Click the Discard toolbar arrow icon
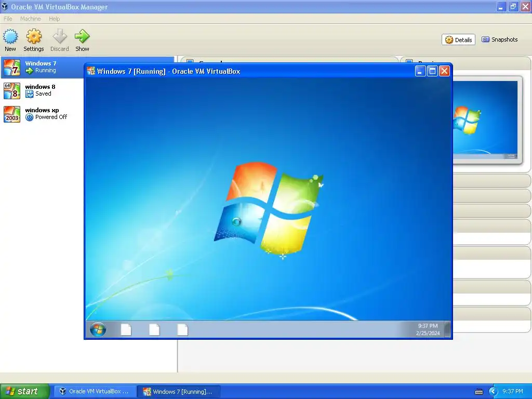532x399 pixels. [x=60, y=36]
